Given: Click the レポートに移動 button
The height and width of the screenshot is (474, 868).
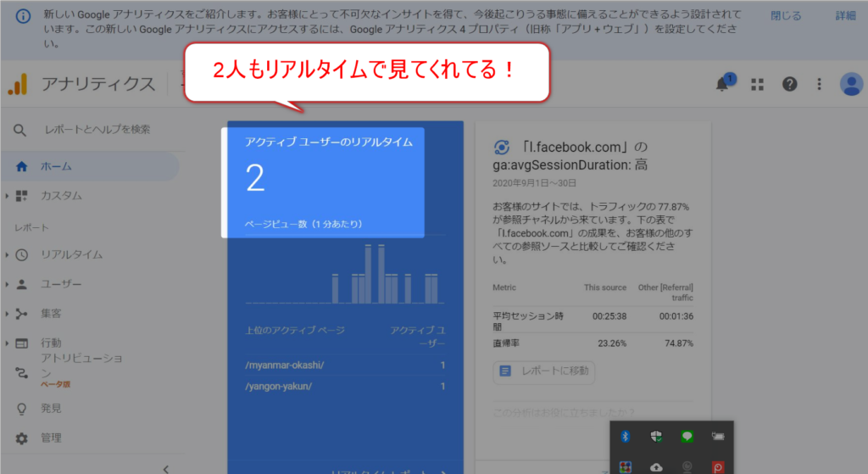Looking at the screenshot, I should (x=543, y=371).
